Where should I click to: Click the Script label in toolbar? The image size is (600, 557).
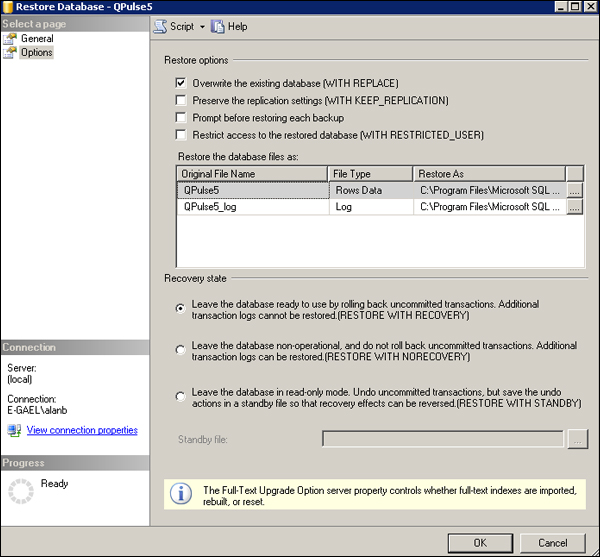pyautogui.click(x=182, y=27)
